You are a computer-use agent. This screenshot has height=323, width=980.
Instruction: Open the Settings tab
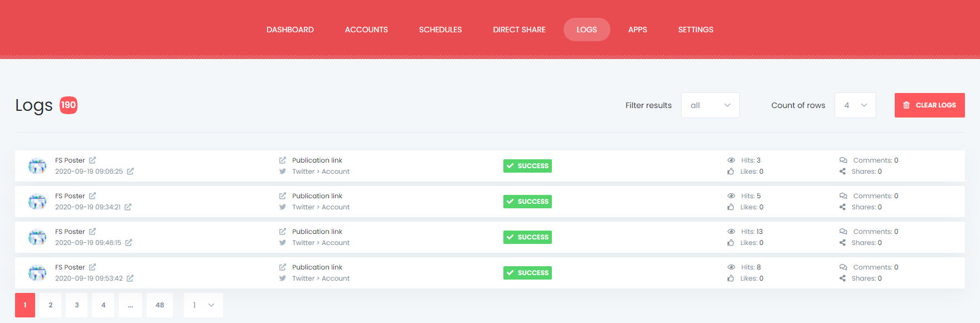tap(696, 30)
